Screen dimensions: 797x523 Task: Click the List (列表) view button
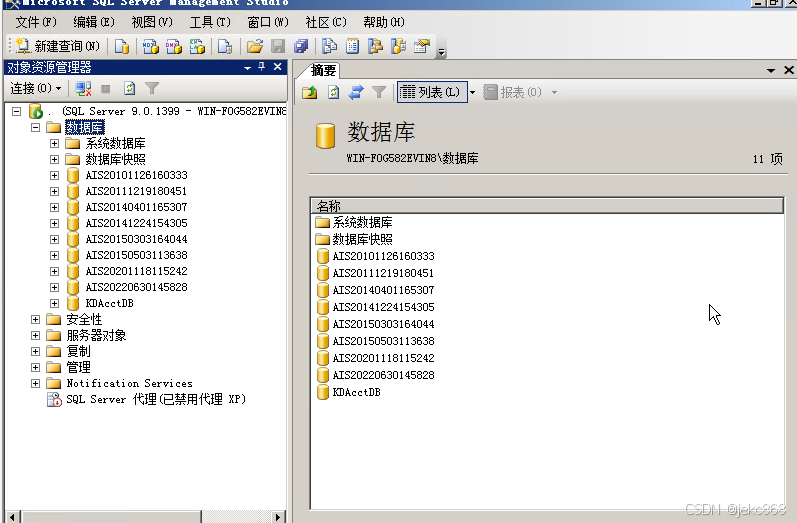click(431, 92)
